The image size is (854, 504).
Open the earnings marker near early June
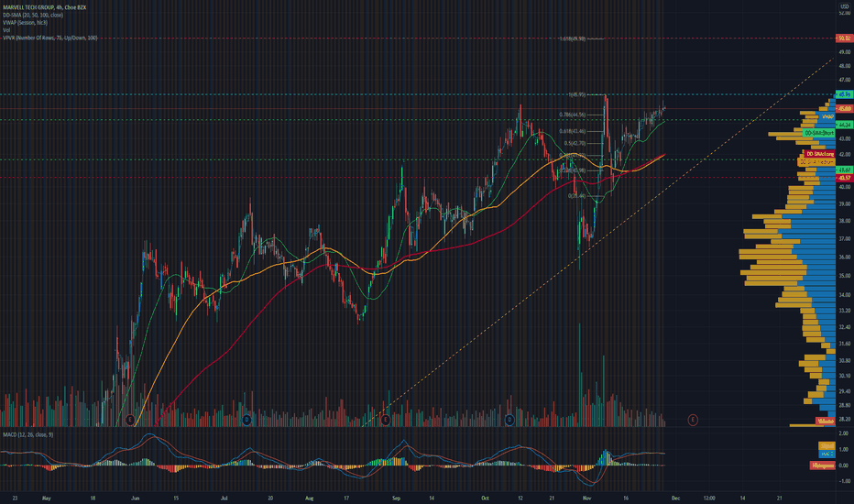(129, 420)
